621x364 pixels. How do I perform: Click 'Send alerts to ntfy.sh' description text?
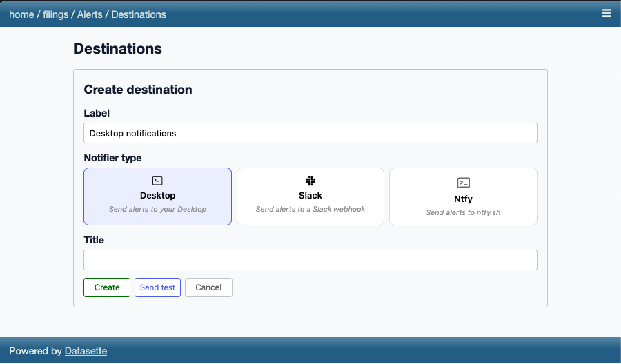[x=463, y=212]
